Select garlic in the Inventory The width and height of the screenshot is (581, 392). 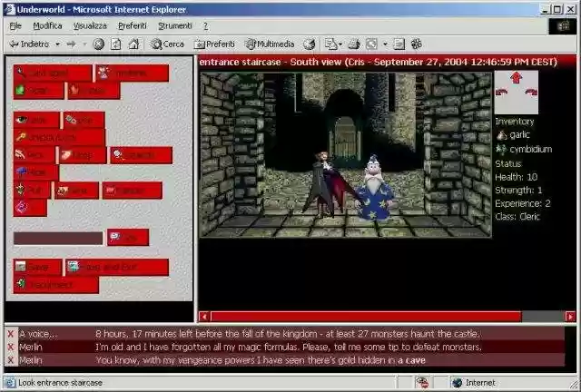(x=513, y=135)
